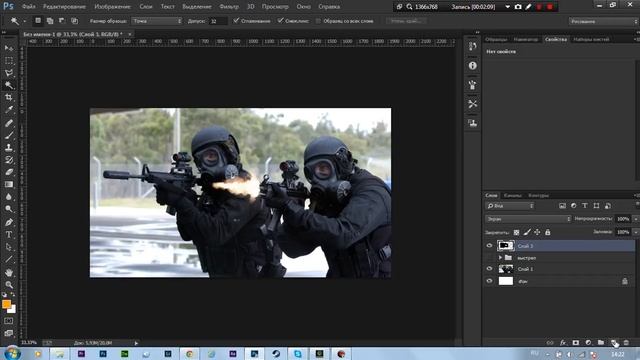Open the Фильтр menu
The height and width of the screenshot is (360, 640).
point(229,7)
